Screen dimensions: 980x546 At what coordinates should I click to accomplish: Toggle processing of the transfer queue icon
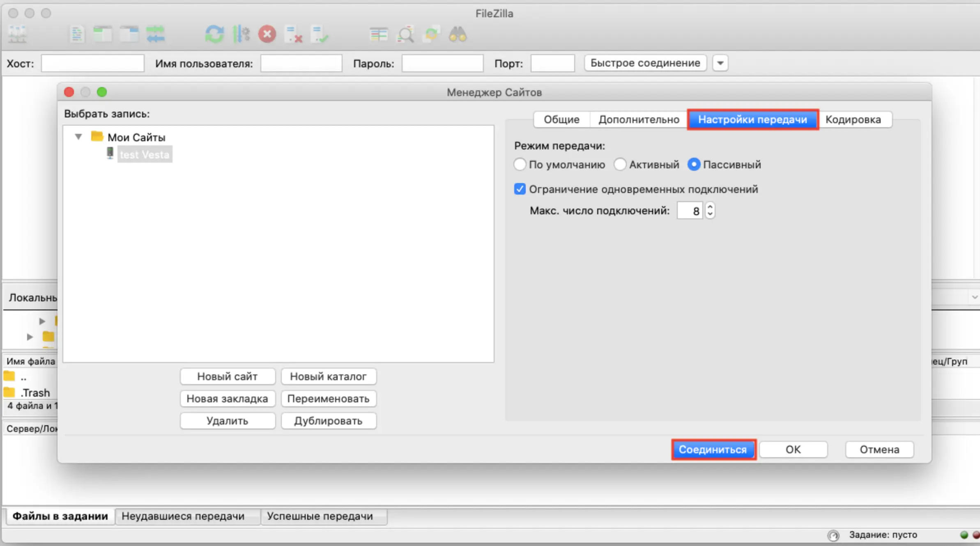(x=241, y=34)
